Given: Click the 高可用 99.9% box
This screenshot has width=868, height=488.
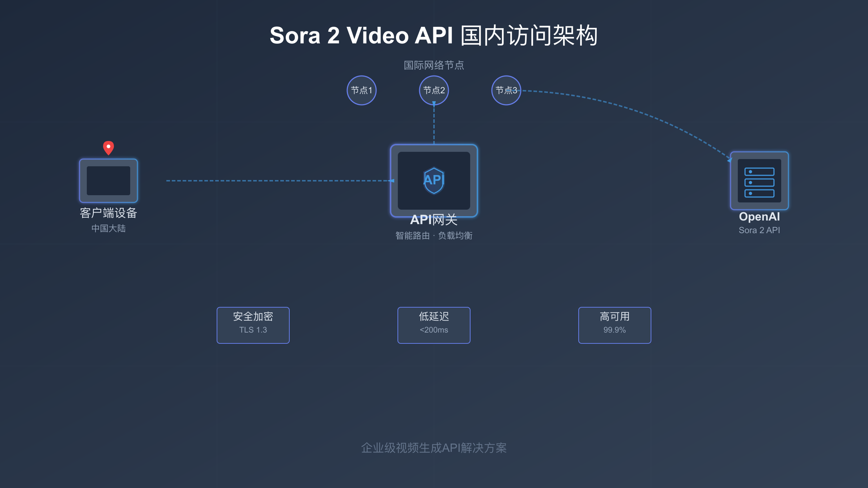Looking at the screenshot, I should tap(614, 325).
